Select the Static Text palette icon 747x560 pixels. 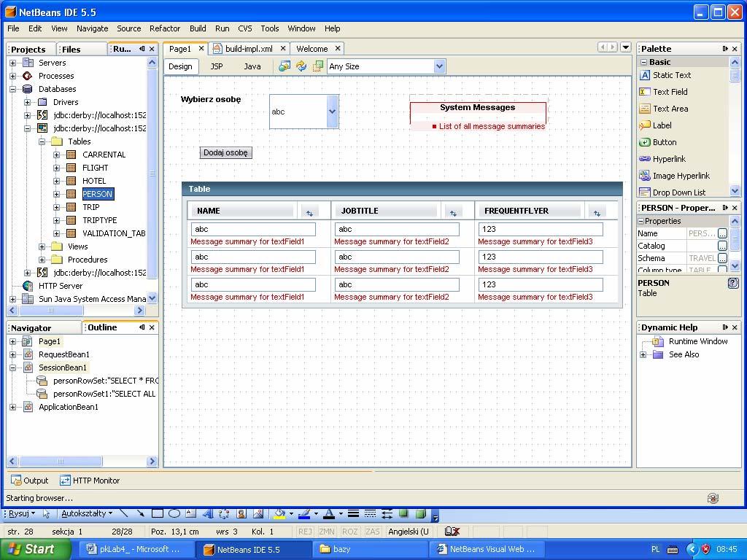644,75
